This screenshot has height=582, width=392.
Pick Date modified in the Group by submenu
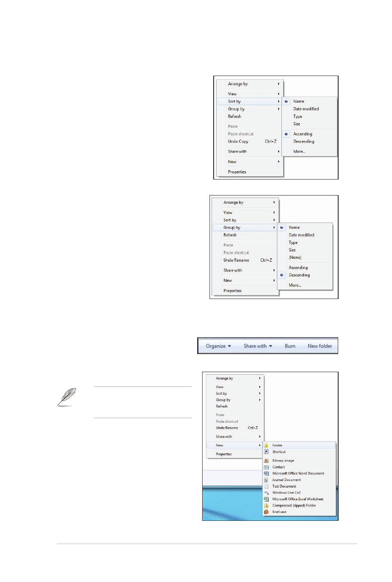point(302,235)
